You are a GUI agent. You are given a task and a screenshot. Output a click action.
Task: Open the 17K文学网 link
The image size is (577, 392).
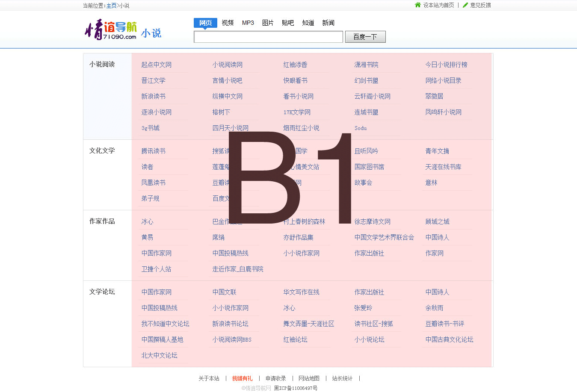[297, 112]
